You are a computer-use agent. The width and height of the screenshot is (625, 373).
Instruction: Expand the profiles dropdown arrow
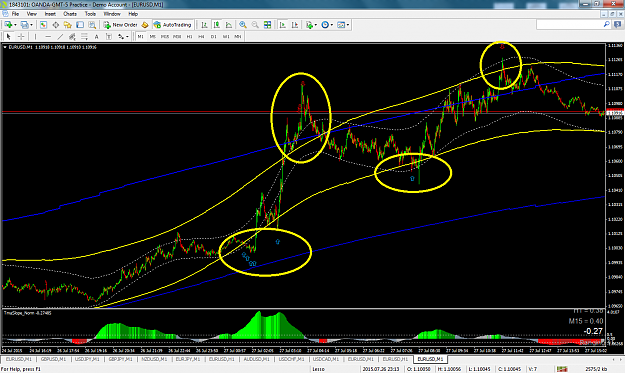coord(31,25)
